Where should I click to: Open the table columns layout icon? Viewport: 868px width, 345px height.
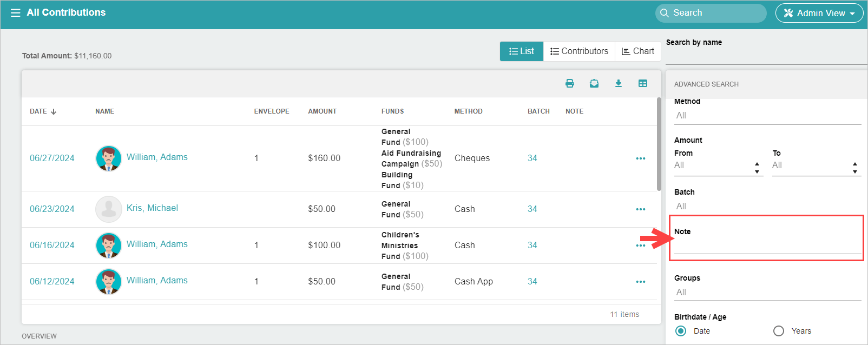coord(643,83)
